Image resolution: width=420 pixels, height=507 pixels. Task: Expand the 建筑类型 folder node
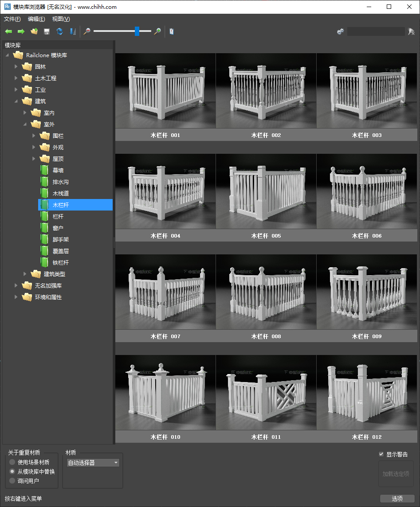(x=25, y=274)
